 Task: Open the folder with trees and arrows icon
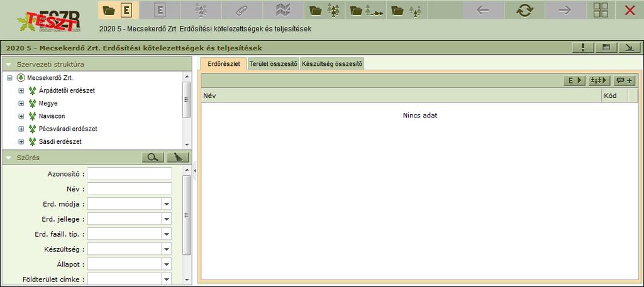tap(365, 10)
